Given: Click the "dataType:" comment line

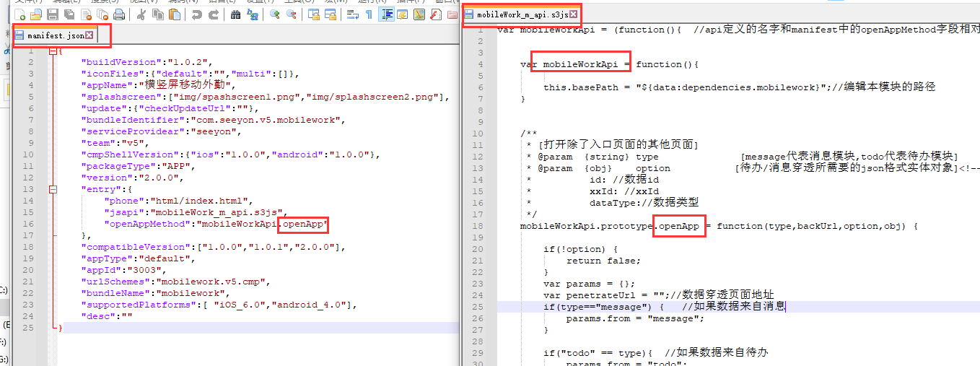Looking at the screenshot, I should click(x=644, y=203).
